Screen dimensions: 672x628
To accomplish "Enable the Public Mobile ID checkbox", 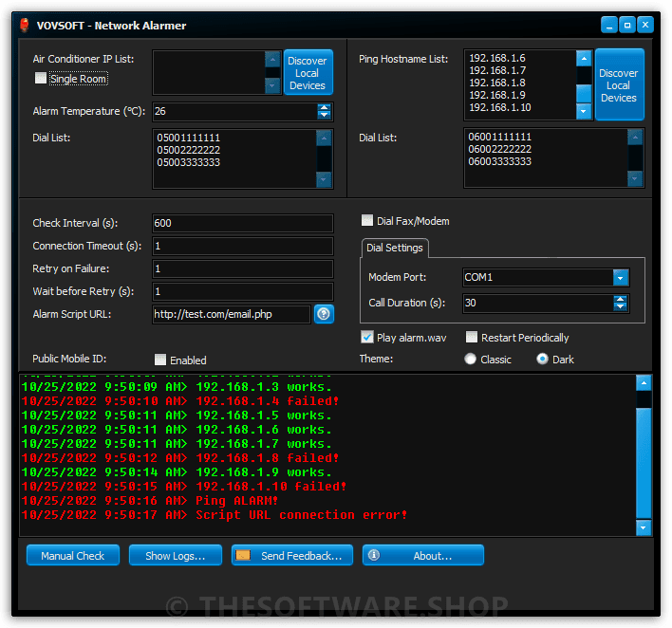I will (160, 360).
